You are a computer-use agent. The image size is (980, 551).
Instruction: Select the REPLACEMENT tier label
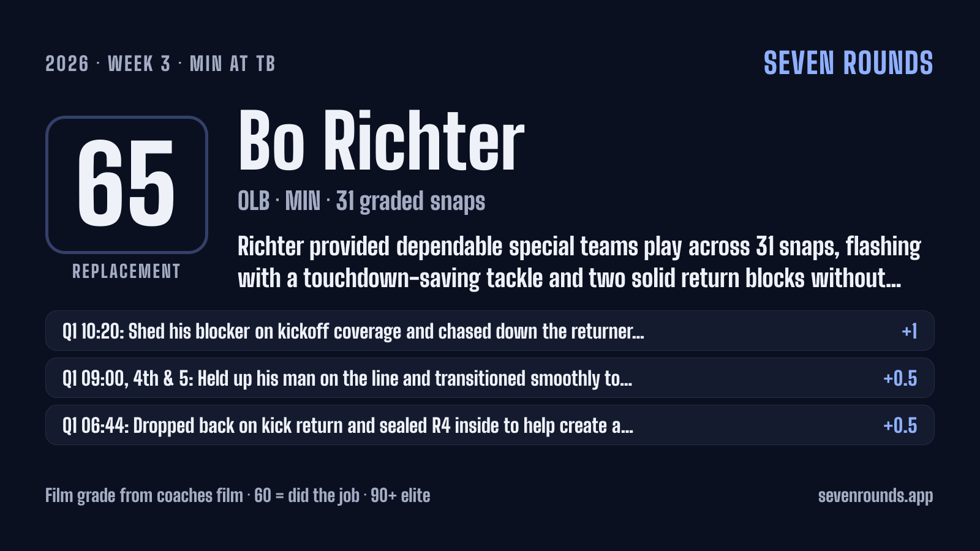tap(127, 271)
